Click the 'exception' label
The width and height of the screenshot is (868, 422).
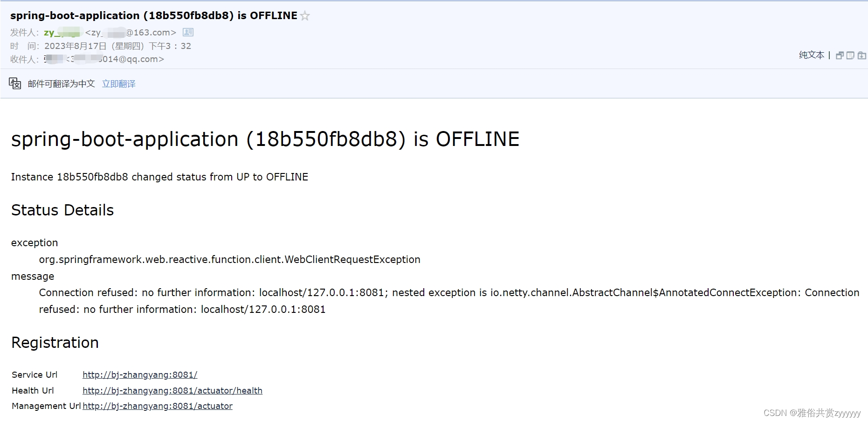(34, 243)
